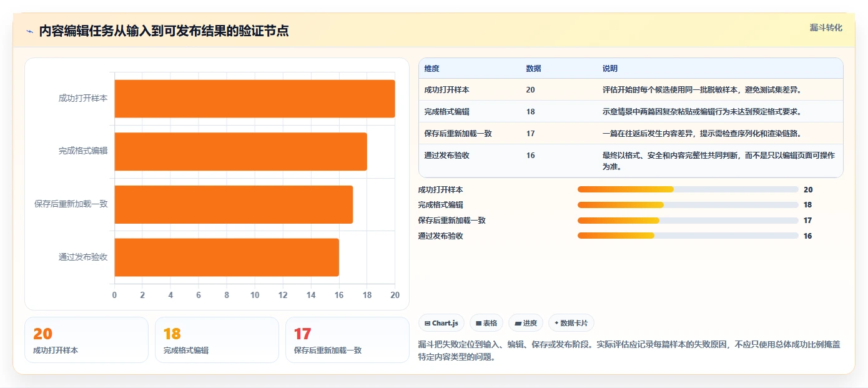868x388 pixels.
Task: Click the x-axis tick label 0
Action: tap(114, 295)
